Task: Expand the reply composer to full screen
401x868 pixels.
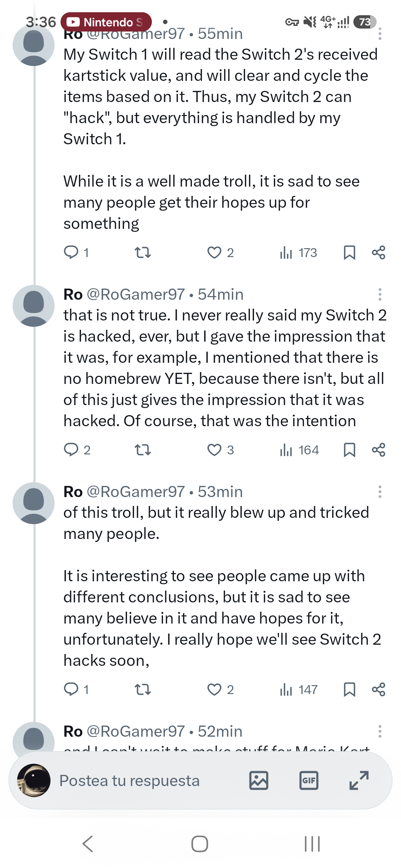Action: click(359, 780)
